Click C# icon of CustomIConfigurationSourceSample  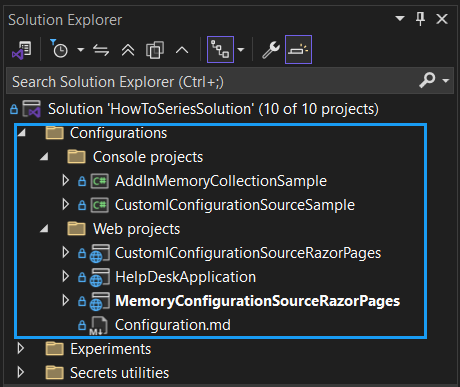click(100, 205)
